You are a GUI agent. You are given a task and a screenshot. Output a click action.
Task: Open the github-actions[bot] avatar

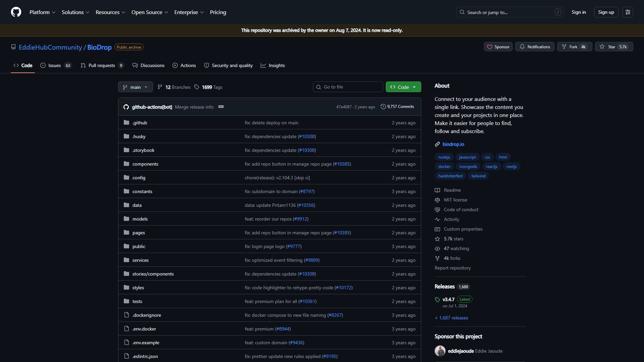pos(126,107)
